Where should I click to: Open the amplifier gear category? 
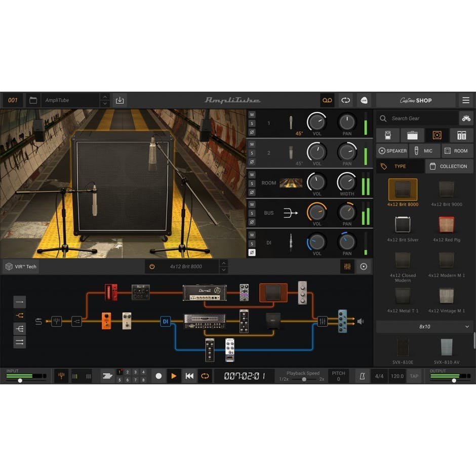pyautogui.click(x=412, y=135)
